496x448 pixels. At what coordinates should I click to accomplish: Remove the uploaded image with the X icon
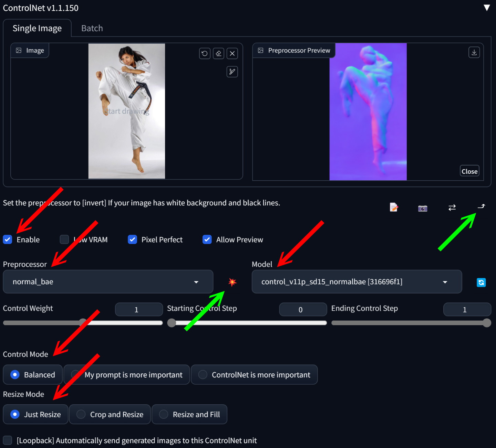pyautogui.click(x=232, y=53)
